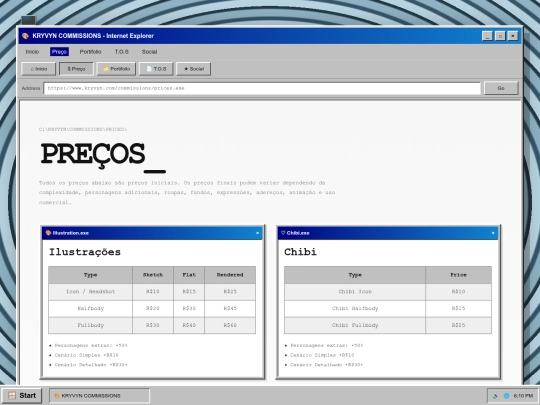This screenshot has height=405, width=540.
Task: Click the T.O.S document toolbar button
Action: (x=156, y=69)
